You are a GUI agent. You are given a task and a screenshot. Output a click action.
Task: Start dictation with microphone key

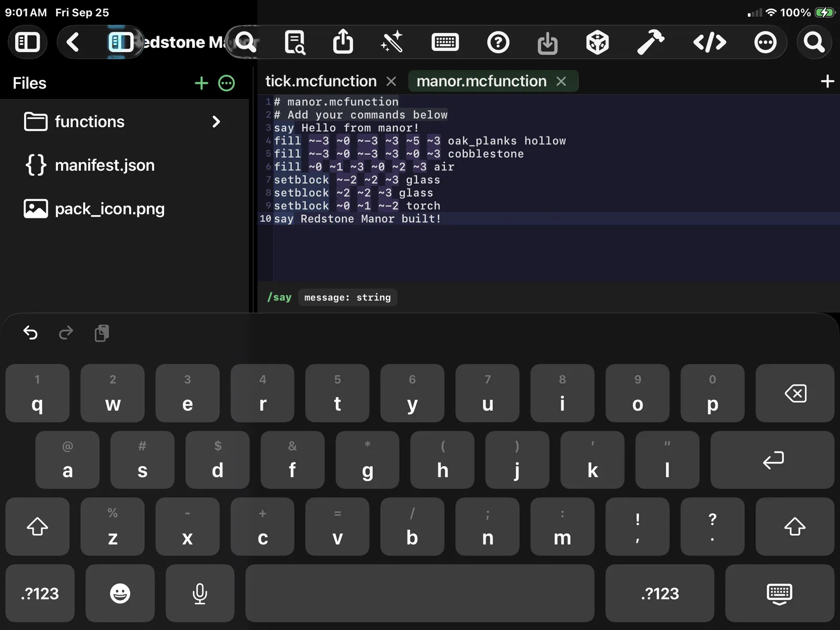click(x=200, y=593)
